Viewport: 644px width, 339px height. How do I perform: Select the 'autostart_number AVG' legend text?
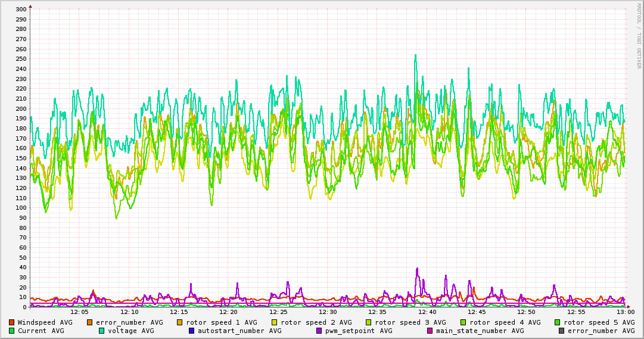240,331
